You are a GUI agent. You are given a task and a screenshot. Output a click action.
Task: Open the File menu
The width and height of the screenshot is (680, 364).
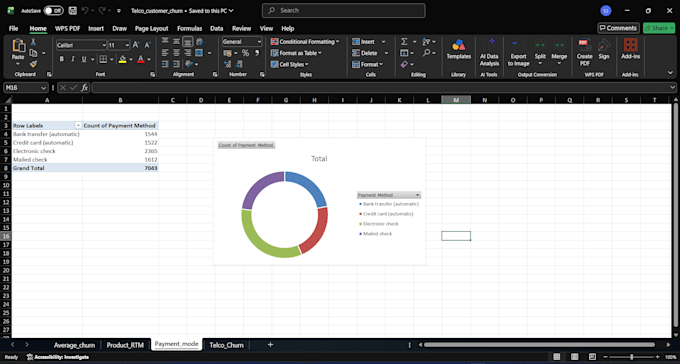[13, 29]
